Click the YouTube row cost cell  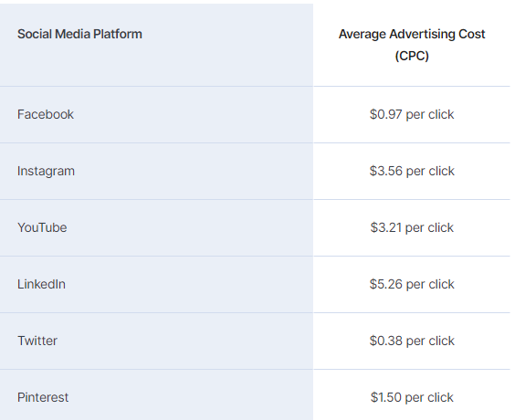pos(412,227)
